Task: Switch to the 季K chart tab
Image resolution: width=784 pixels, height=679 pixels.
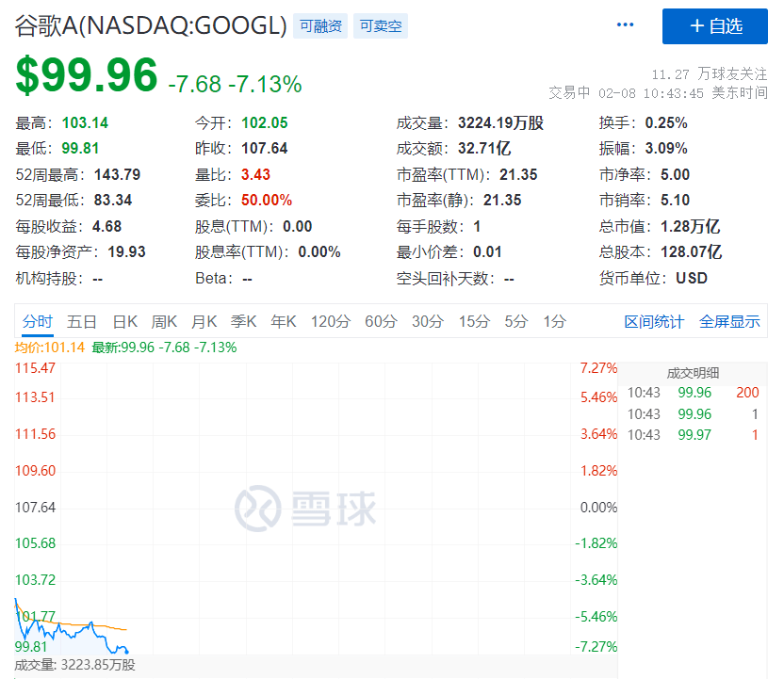Action: pyautogui.click(x=243, y=321)
